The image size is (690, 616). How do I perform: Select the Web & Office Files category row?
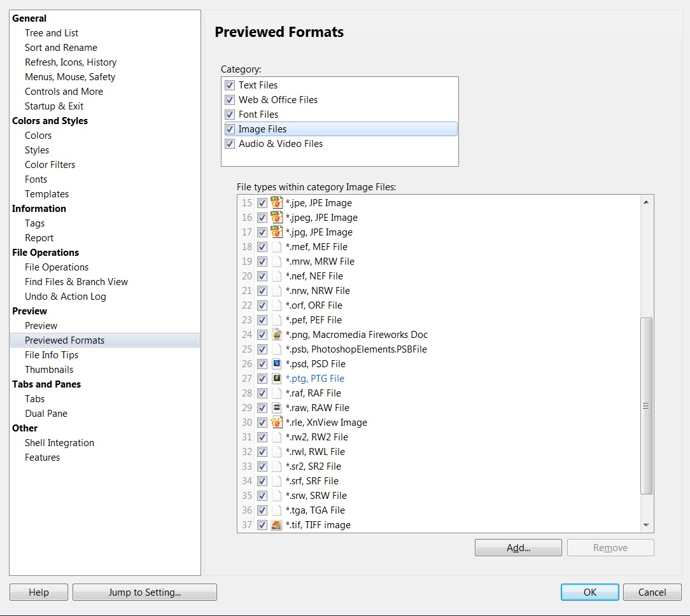point(278,100)
